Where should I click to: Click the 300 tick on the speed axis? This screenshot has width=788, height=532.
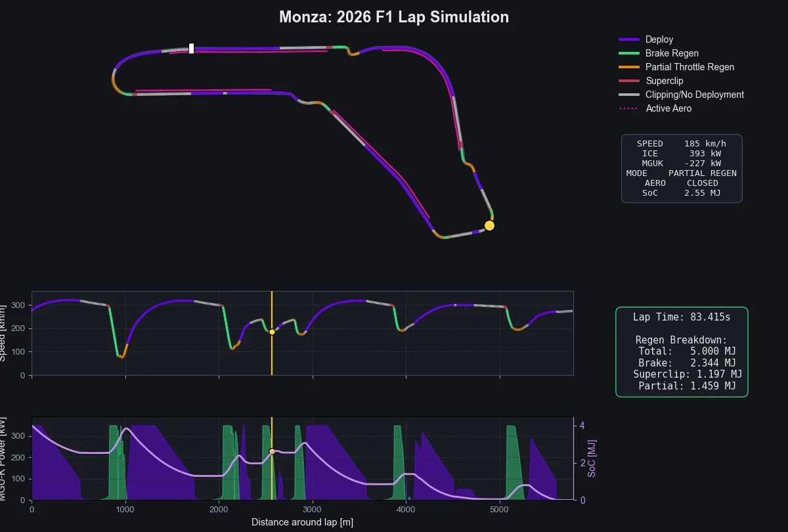coord(18,305)
